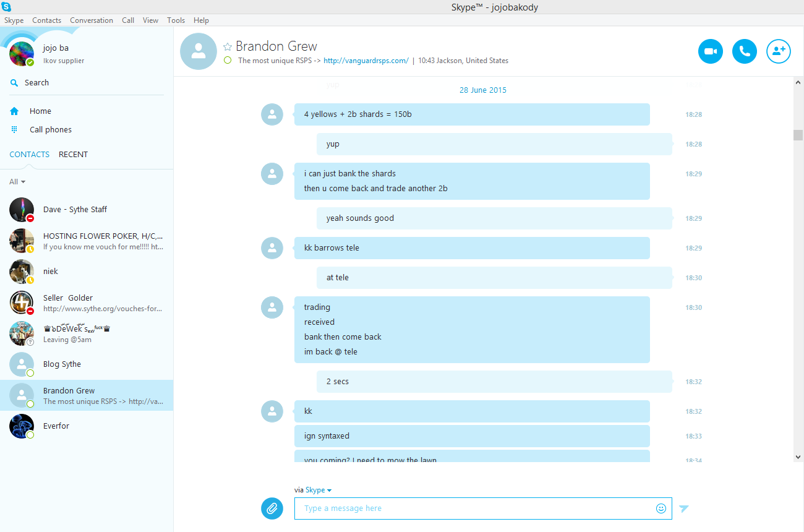Open the Conversation menu
The height and width of the screenshot is (532, 804).
coord(92,20)
